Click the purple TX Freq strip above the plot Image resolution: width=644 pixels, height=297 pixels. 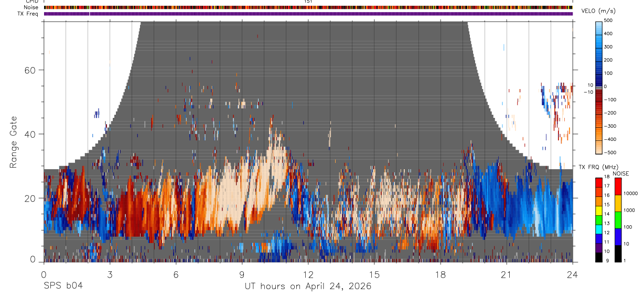[x=308, y=14]
